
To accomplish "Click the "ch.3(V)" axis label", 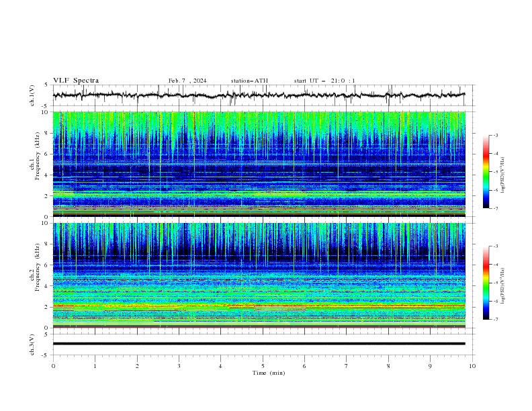I will pos(32,345).
